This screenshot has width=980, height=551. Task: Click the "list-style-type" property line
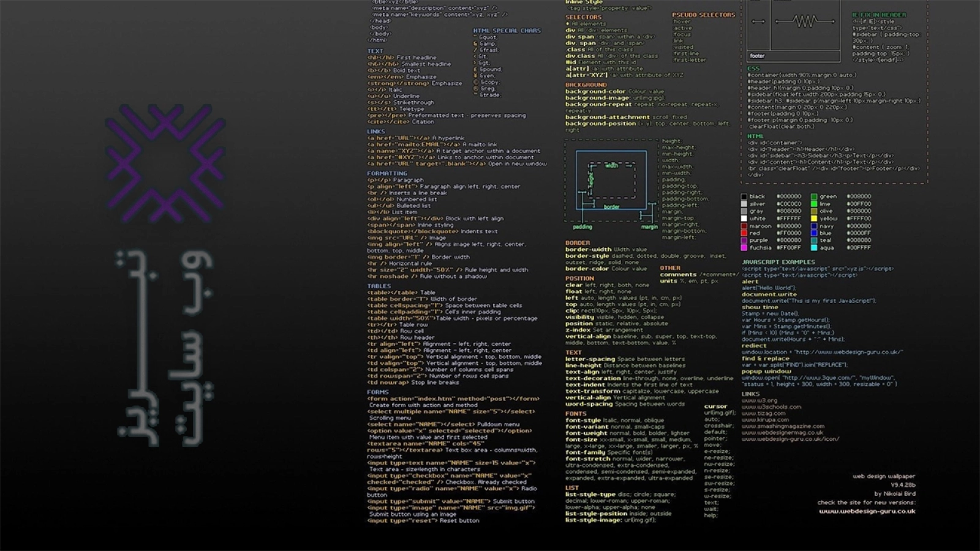point(620,495)
